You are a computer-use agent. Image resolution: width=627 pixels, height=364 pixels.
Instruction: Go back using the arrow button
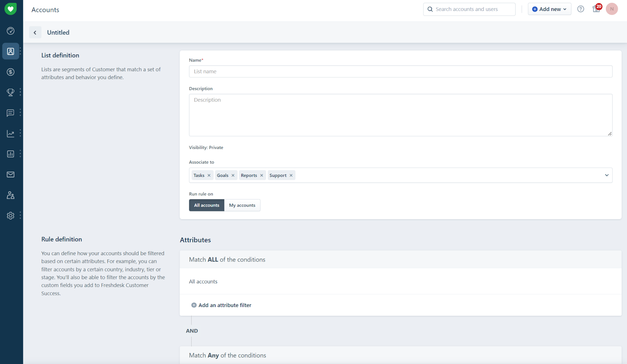tap(35, 32)
